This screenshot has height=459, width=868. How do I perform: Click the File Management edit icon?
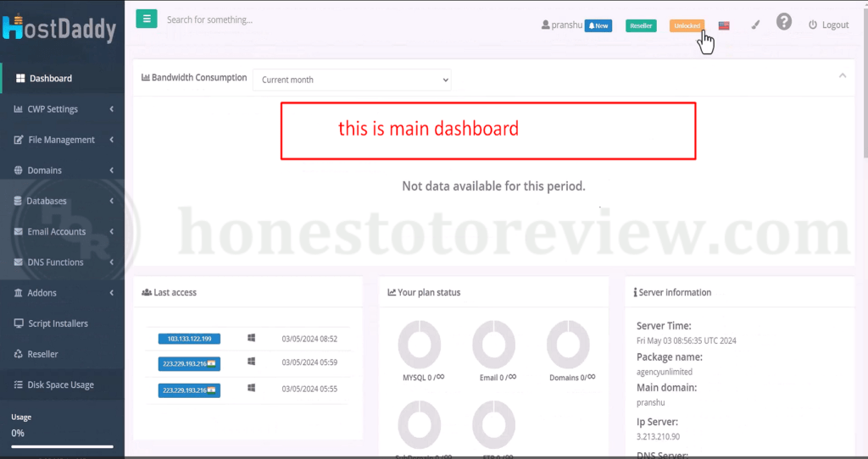(x=19, y=140)
